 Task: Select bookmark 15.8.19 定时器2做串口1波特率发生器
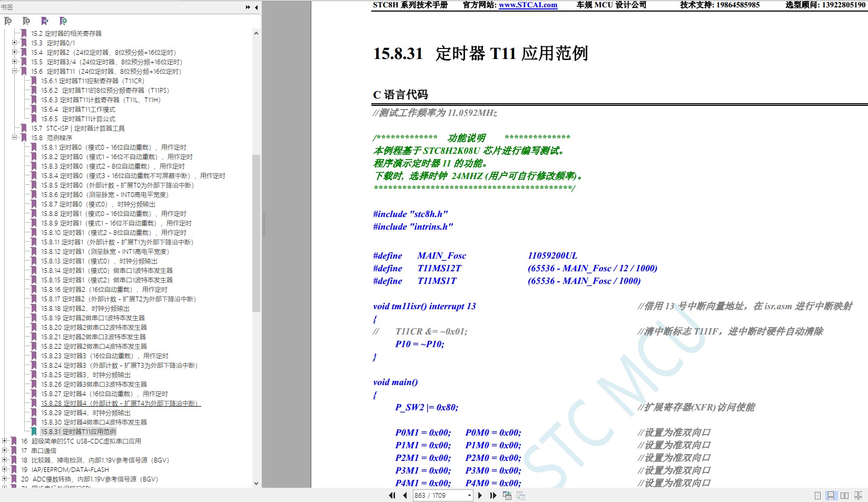93,318
